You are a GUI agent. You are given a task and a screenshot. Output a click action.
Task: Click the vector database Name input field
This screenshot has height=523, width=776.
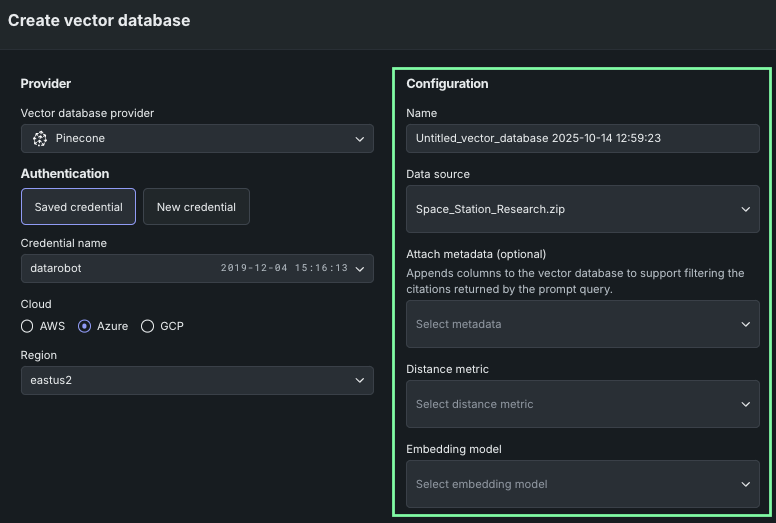pos(582,138)
